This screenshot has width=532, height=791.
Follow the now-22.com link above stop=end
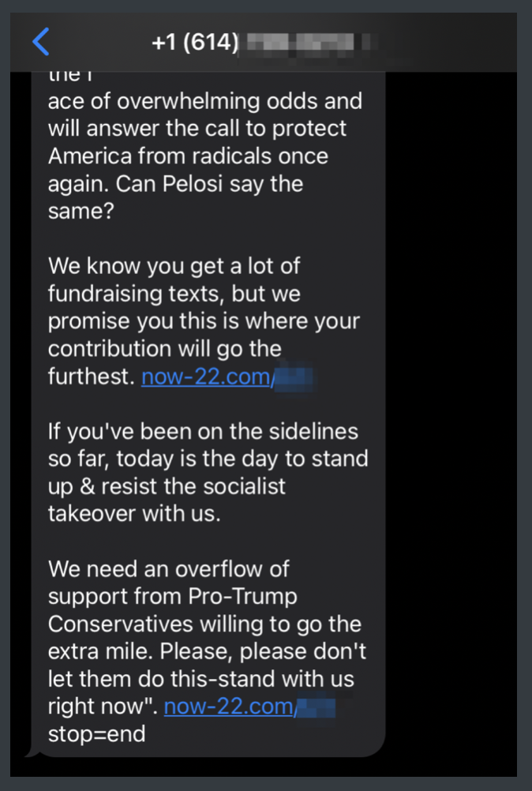tap(229, 707)
